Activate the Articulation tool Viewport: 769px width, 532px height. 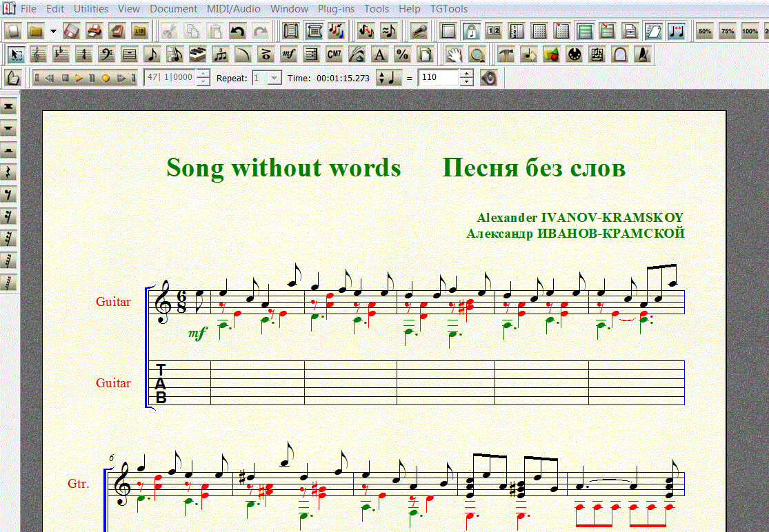click(266, 54)
